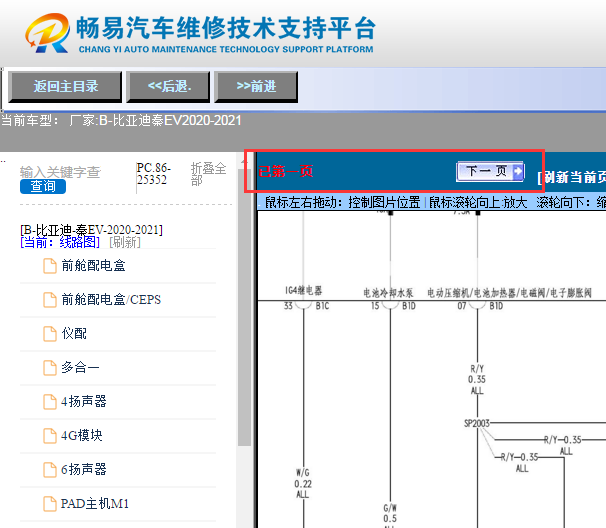Click the document icon beside 6扬声器
Viewport: 606px width, 528px height.
(x=50, y=470)
